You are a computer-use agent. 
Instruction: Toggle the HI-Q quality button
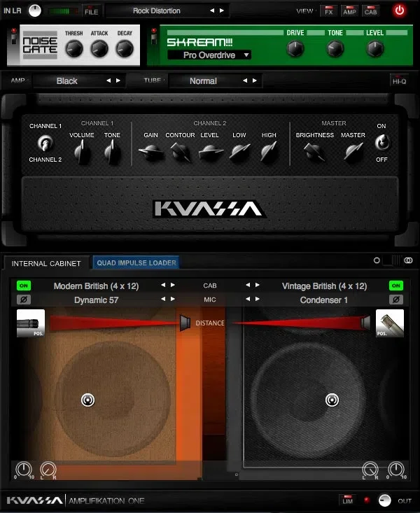click(x=399, y=80)
